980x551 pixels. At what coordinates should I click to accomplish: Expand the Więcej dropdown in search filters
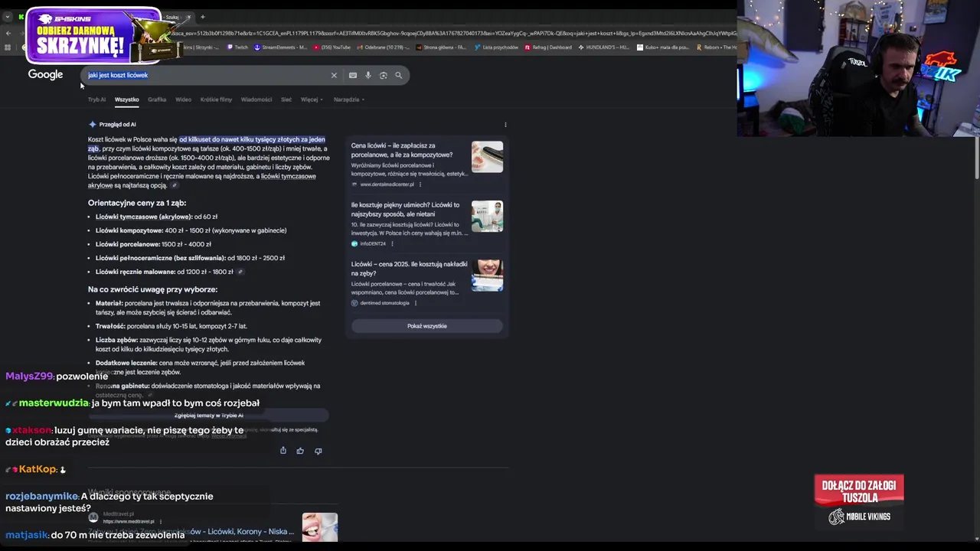[x=312, y=99]
